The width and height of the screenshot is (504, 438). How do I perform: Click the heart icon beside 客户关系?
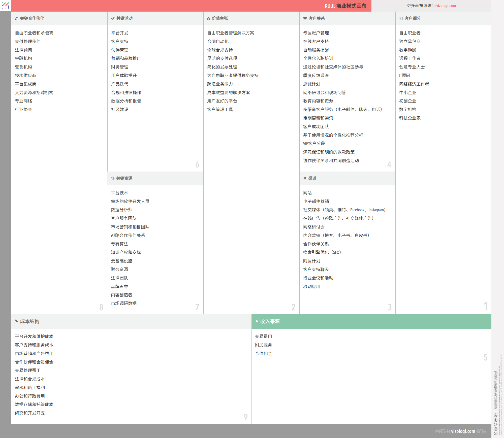305,18
